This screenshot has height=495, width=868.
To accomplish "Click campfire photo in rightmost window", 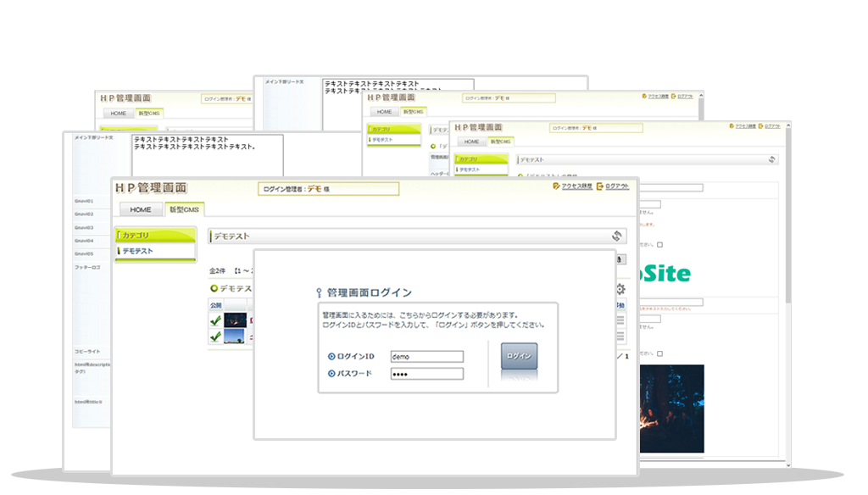I will (672, 409).
